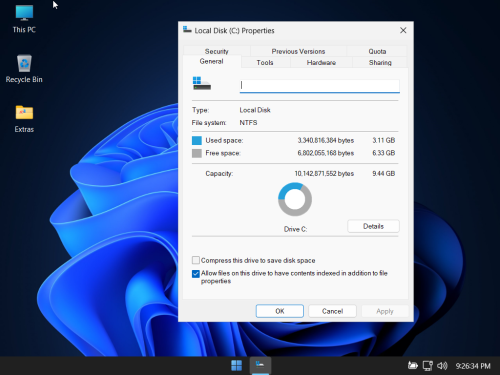
Task: Close the Local Disk Properties dialog
Action: pos(403,30)
